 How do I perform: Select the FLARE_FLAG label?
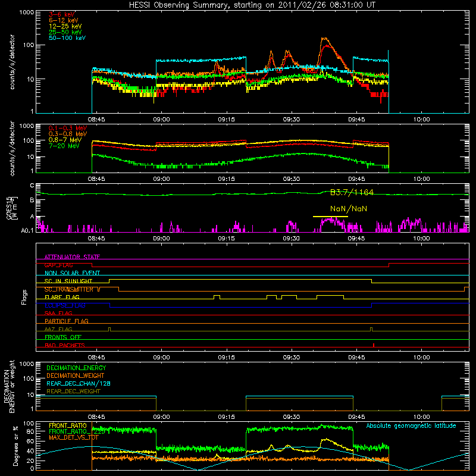point(62,297)
